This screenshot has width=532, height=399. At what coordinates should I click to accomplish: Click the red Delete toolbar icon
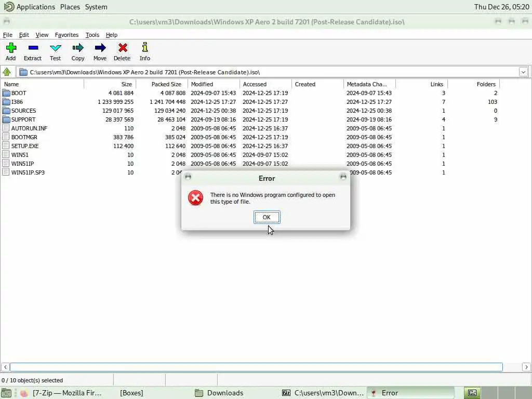[x=123, y=48]
